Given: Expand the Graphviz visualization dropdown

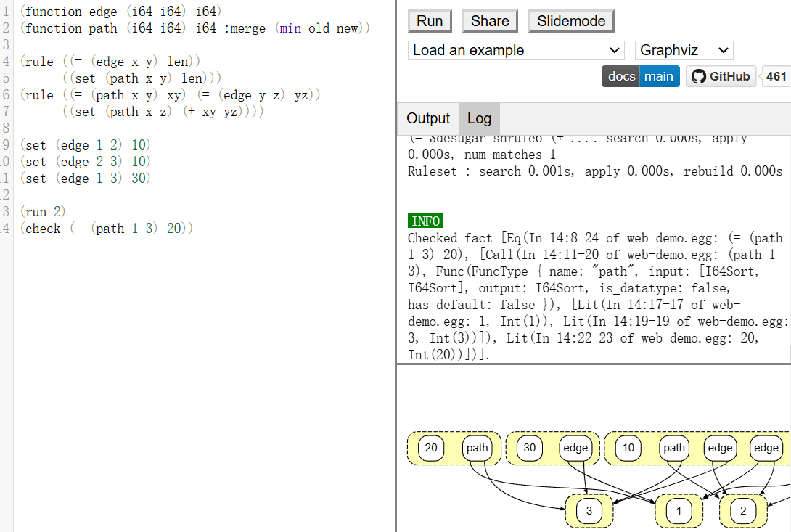Looking at the screenshot, I should (x=684, y=50).
